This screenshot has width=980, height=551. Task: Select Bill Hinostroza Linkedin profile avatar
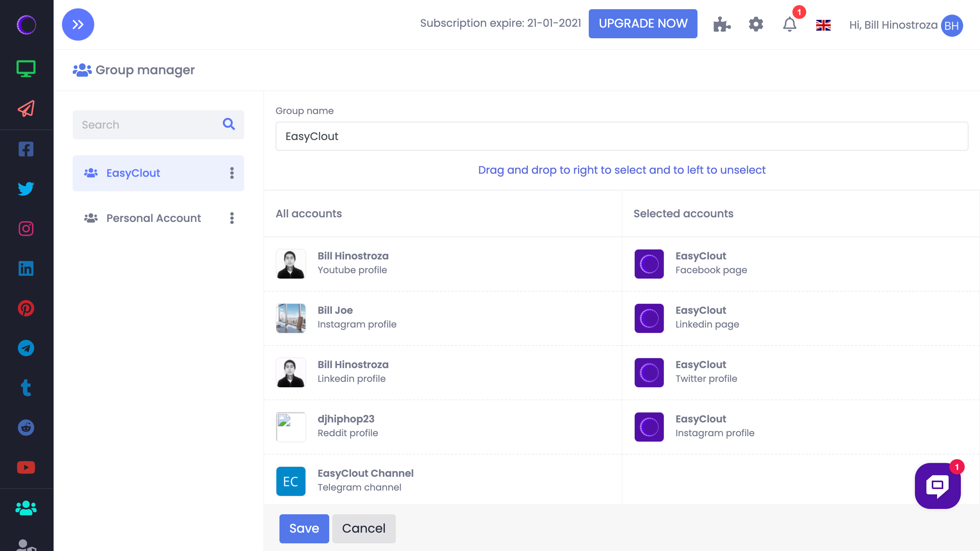(291, 373)
